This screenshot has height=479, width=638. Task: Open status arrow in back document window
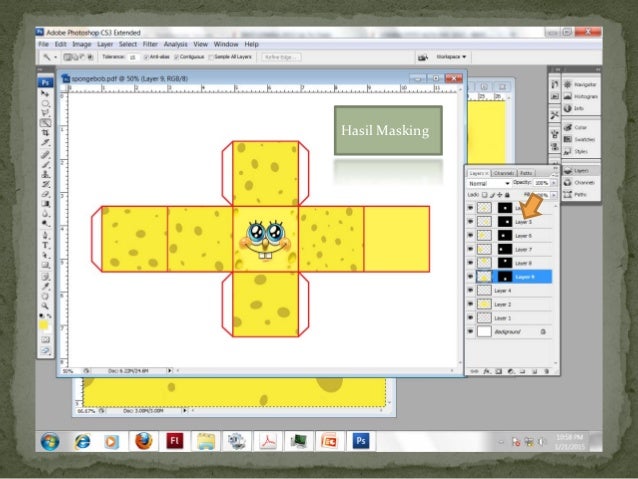point(184,411)
